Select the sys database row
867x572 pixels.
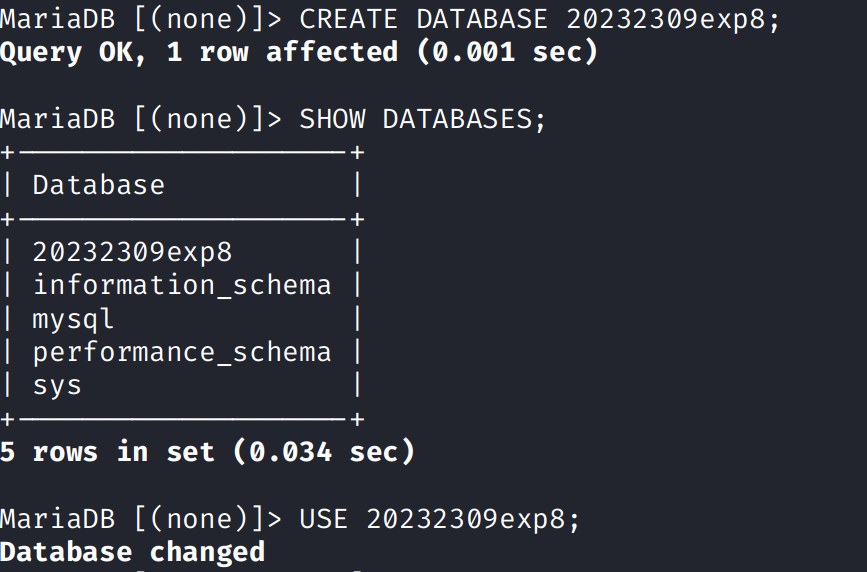pyautogui.click(x=57, y=385)
